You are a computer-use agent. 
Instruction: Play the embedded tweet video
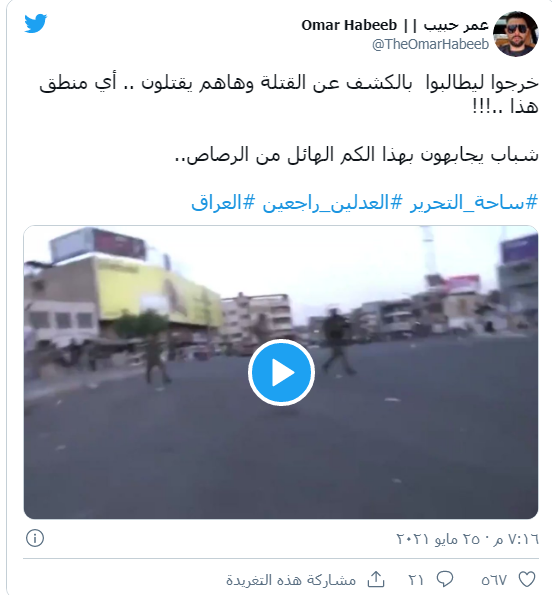coord(281,372)
